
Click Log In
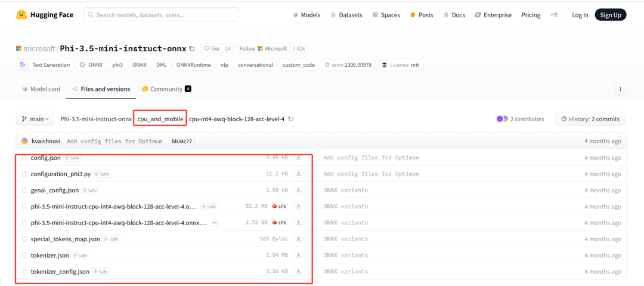580,15
